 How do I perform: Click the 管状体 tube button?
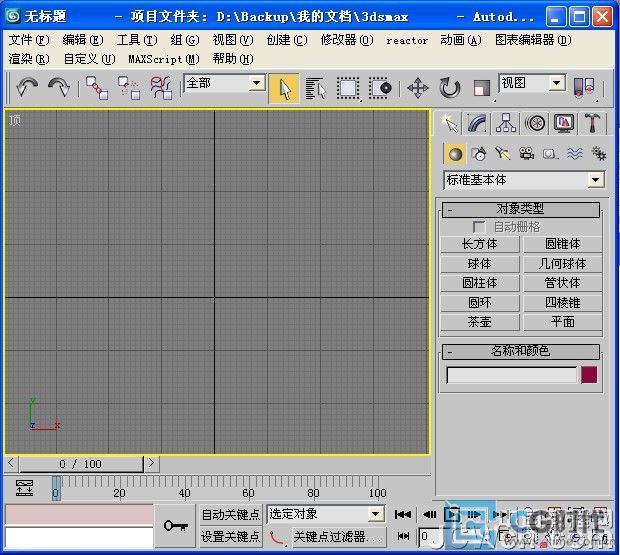pos(563,283)
